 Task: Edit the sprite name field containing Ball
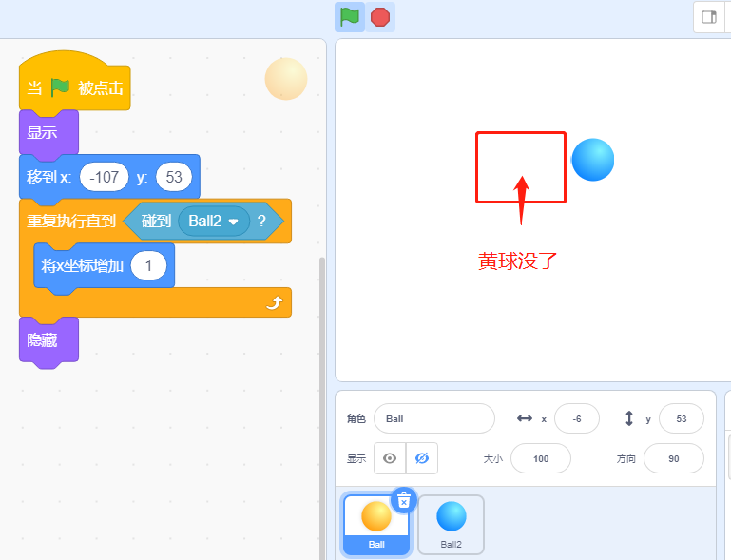pyautogui.click(x=434, y=418)
